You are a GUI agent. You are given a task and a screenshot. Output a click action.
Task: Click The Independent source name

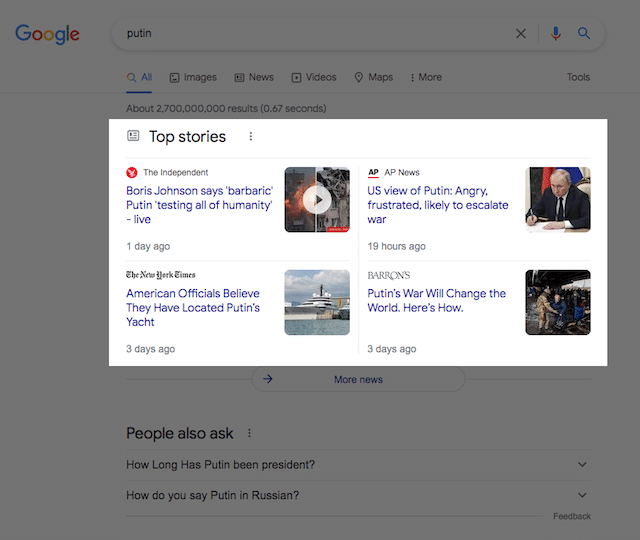pos(176,173)
